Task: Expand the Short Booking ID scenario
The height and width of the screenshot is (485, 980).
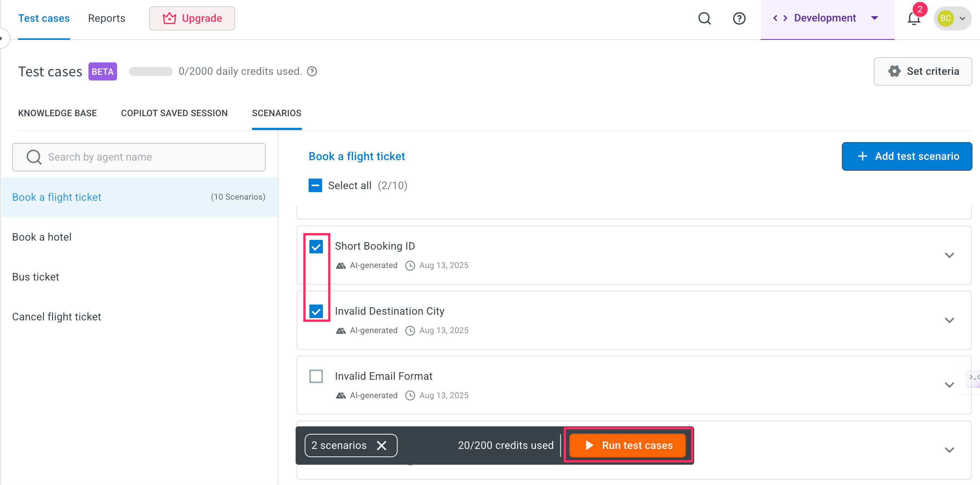Action: click(949, 255)
